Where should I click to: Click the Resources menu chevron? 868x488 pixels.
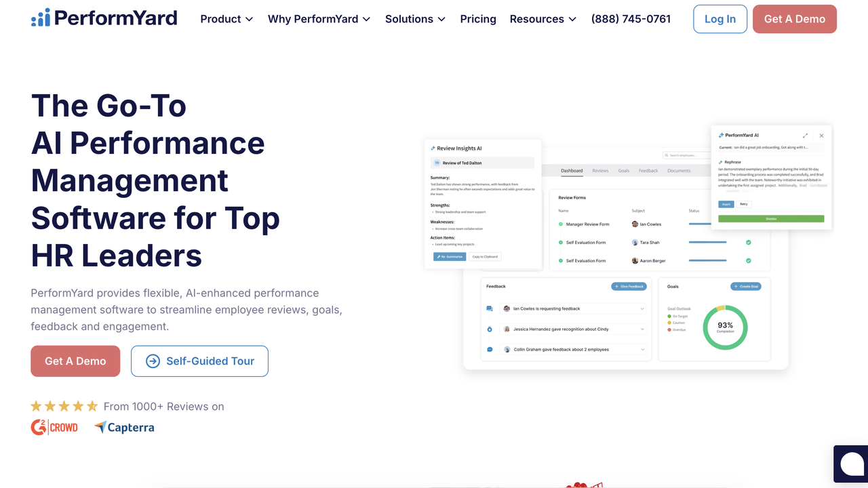(x=572, y=20)
